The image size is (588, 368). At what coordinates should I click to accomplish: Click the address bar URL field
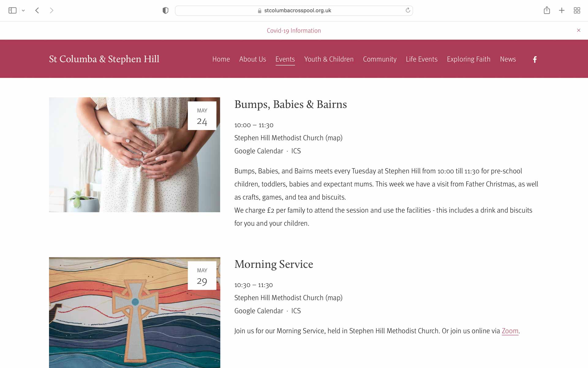click(294, 11)
